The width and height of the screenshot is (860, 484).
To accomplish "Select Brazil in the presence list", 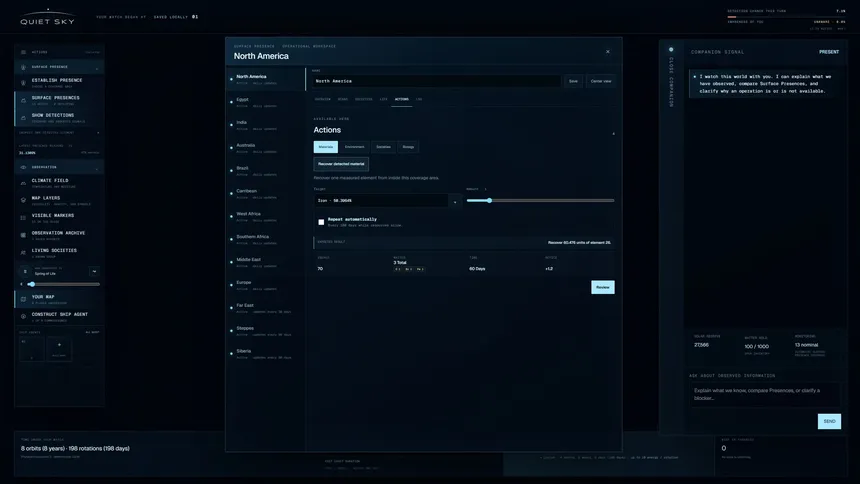I will pos(265,171).
